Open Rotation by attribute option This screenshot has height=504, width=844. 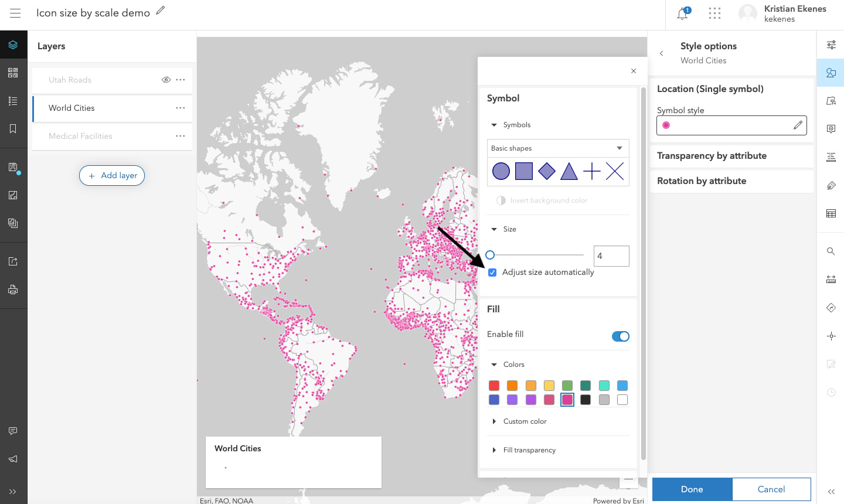702,181
